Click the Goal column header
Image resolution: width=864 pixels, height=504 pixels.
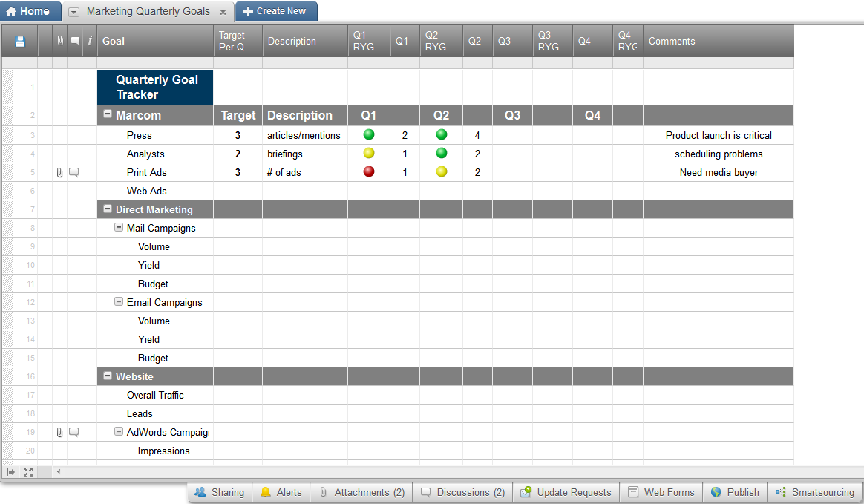click(x=155, y=42)
